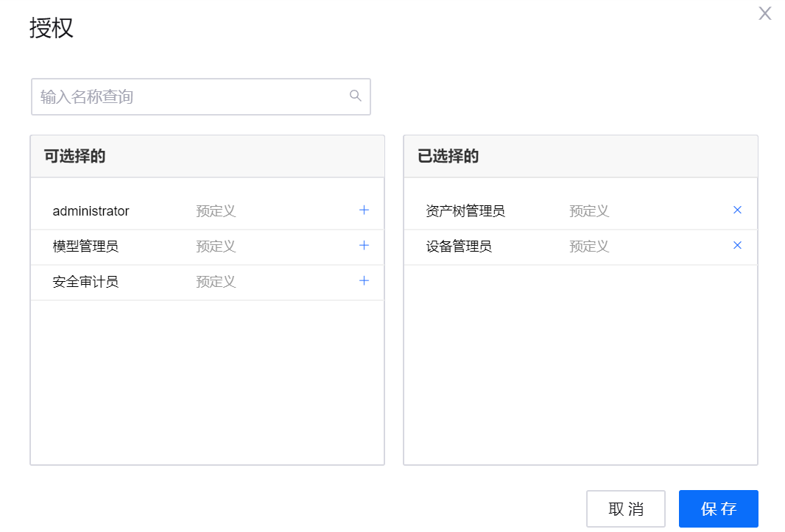This screenshot has height=532, width=785.
Task: Click the 保存 button to save changes
Action: click(x=718, y=508)
